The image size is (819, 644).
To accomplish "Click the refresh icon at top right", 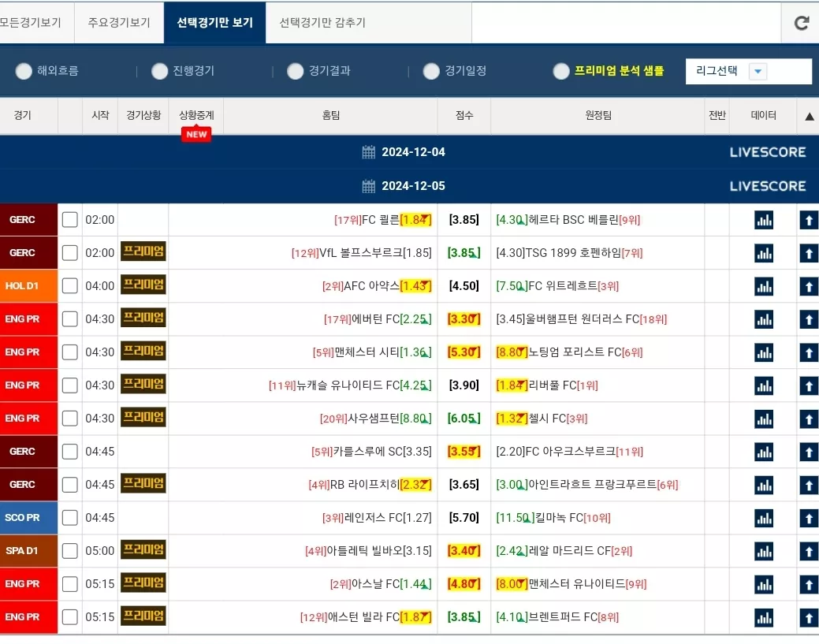I will (x=801, y=23).
